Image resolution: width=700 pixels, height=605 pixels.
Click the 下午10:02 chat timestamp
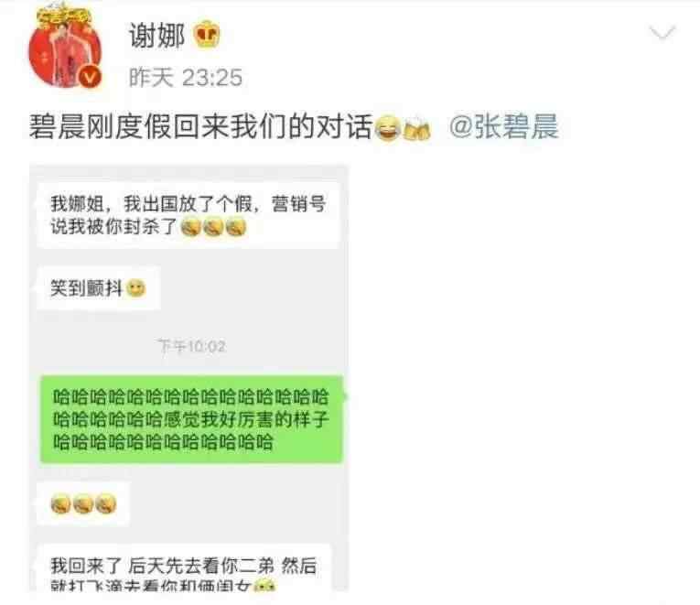coord(192,346)
